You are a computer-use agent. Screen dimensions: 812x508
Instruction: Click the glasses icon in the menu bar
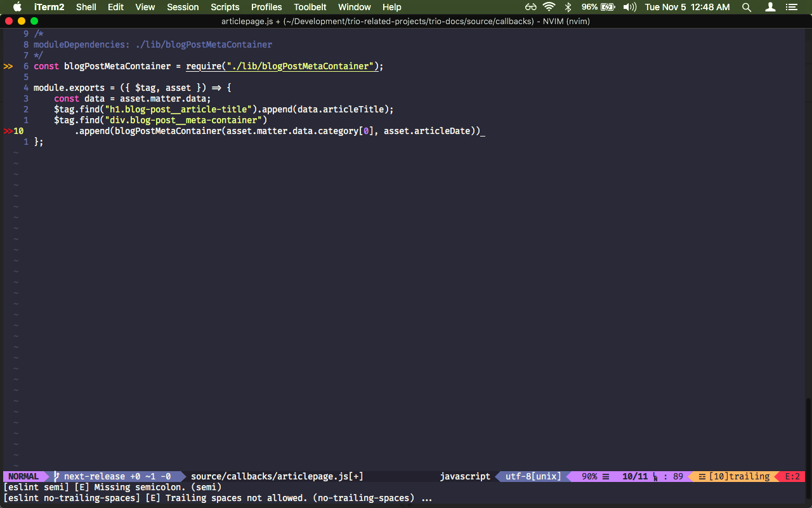pyautogui.click(x=530, y=7)
